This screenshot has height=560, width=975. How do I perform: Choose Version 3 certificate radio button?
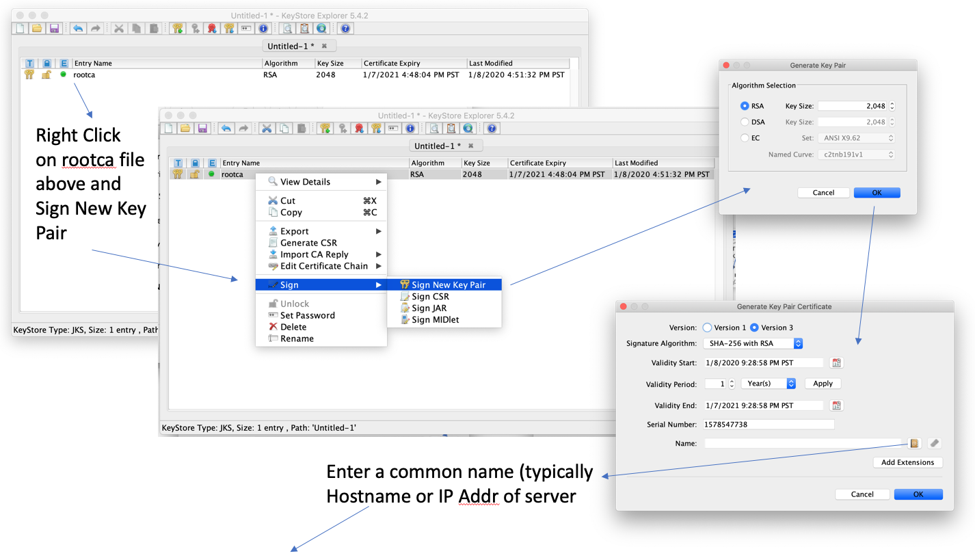[755, 328]
